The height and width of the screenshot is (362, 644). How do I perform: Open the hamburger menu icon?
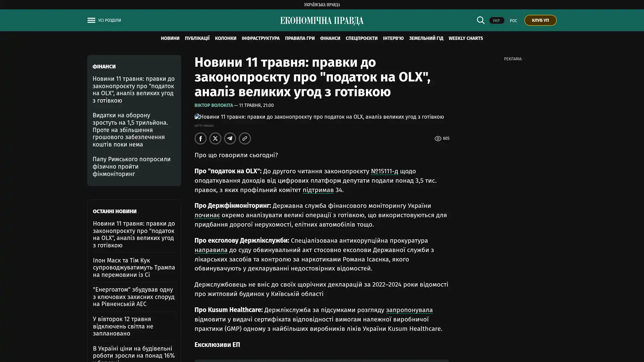point(91,20)
